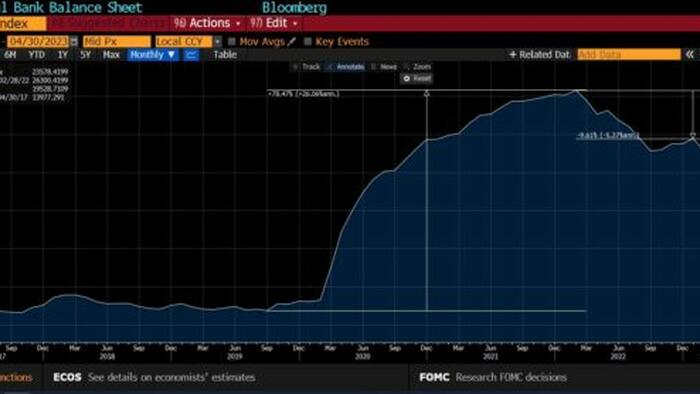Select the 1Y time range
This screenshot has width=700, height=394.
(x=62, y=55)
